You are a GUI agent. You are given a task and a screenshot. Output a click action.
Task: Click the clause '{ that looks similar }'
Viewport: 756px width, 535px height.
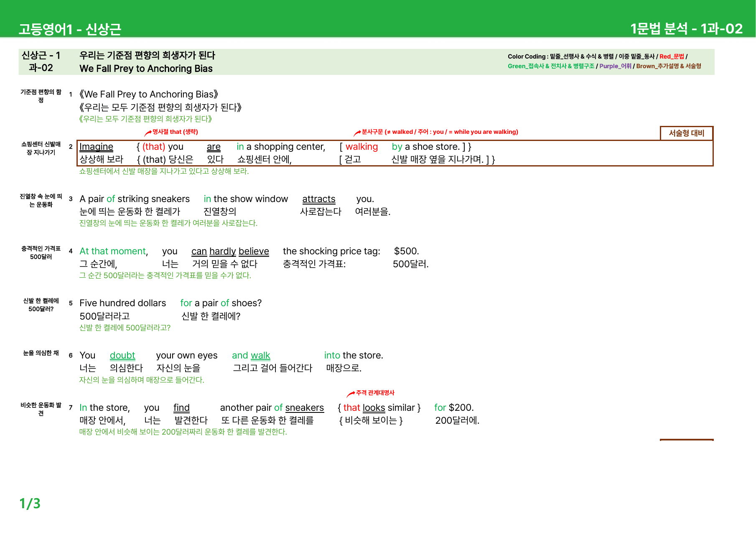pos(379,407)
